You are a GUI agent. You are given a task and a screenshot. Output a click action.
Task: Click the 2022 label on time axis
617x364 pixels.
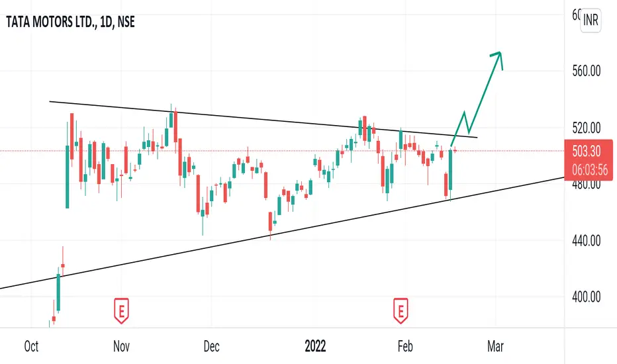(x=315, y=346)
